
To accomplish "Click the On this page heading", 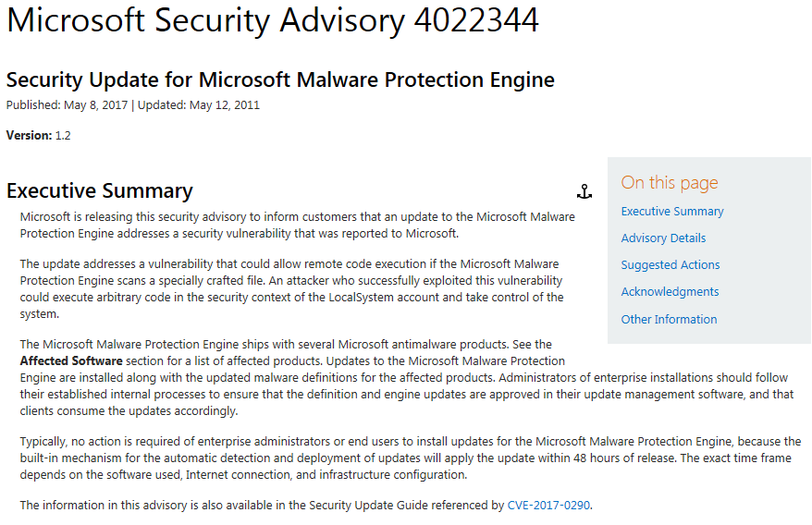I will click(x=670, y=182).
